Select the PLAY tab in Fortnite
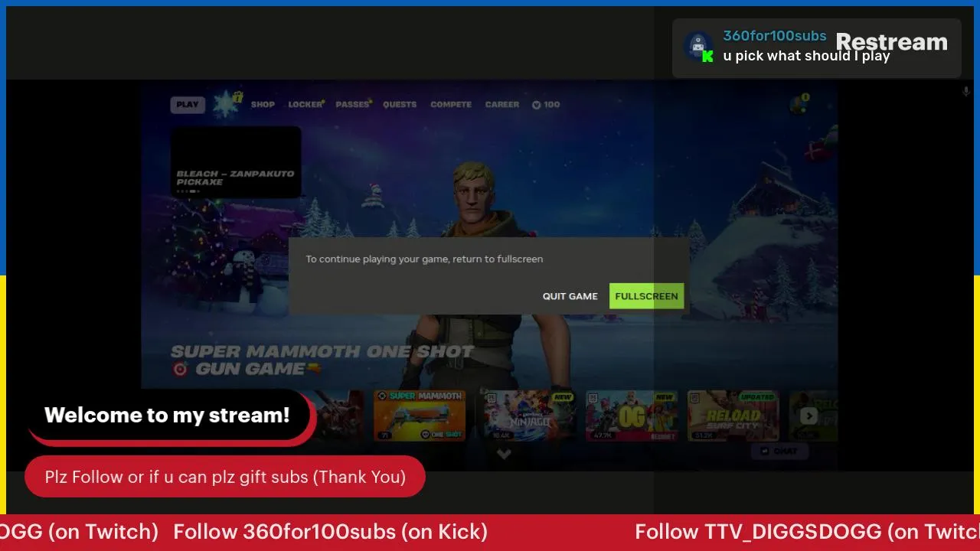This screenshot has height=551, width=980. pos(188,105)
